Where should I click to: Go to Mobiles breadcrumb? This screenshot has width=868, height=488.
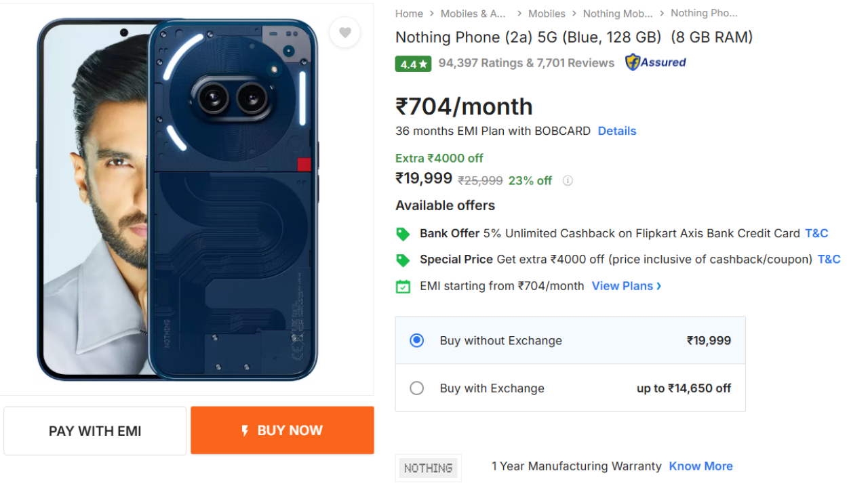(547, 14)
